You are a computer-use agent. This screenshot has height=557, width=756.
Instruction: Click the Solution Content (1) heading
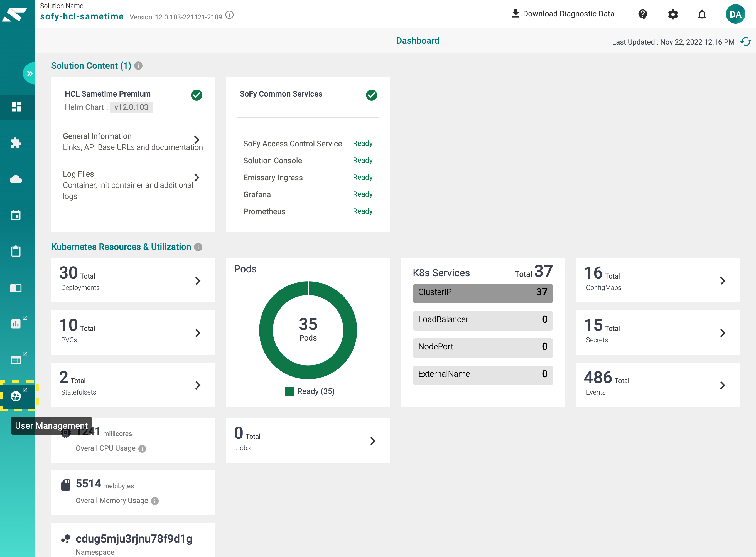coord(91,65)
